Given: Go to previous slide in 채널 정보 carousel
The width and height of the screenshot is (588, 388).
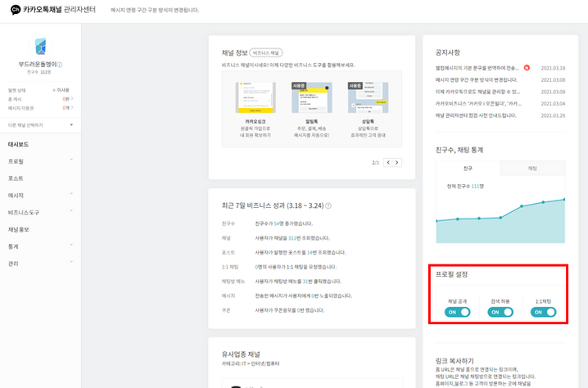Looking at the screenshot, I should [388, 162].
